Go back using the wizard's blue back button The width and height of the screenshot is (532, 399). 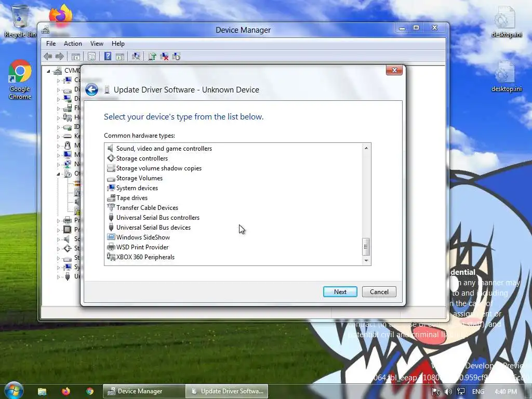(91, 89)
